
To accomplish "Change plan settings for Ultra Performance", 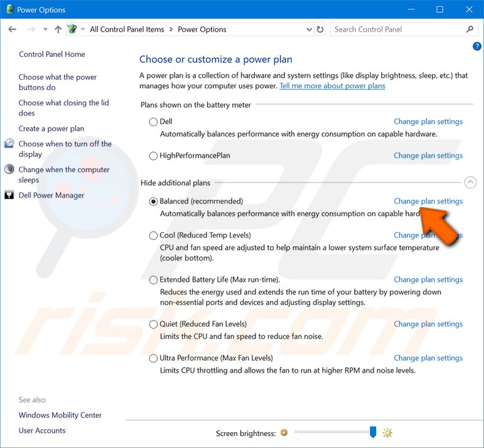I will (428, 358).
